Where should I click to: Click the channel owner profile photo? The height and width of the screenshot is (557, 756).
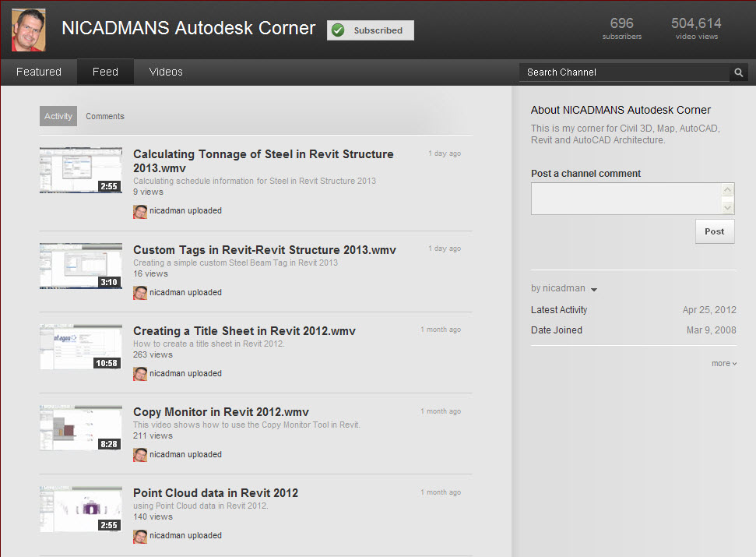click(x=29, y=30)
